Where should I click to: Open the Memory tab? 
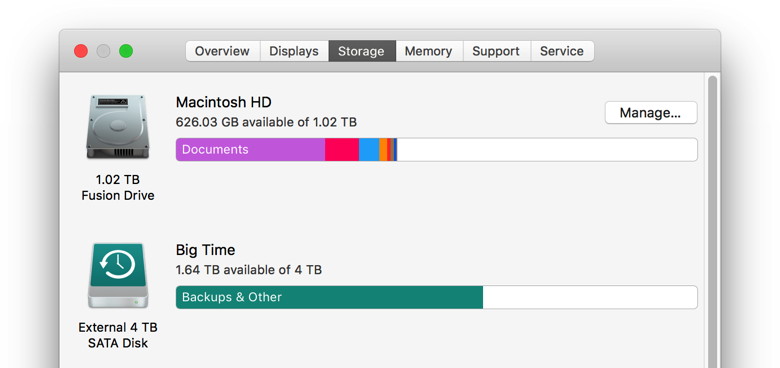(429, 51)
